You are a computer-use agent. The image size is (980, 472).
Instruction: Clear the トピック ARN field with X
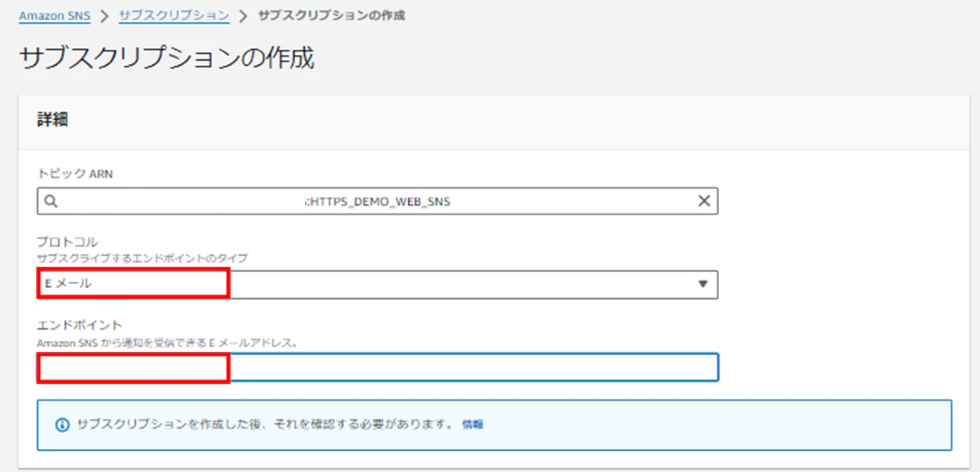tap(704, 201)
